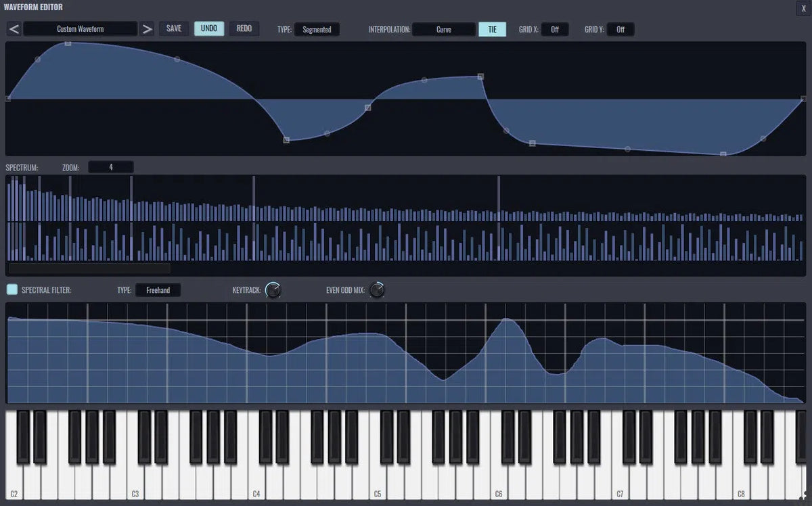Image resolution: width=812 pixels, height=506 pixels.
Task: Click the spectrum view scrollbar
Action: coord(88,268)
